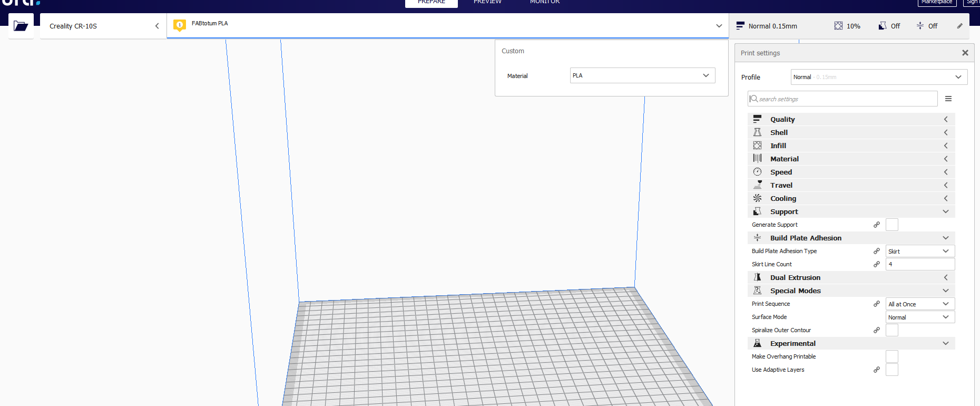This screenshot has width=980, height=406.
Task: Expand the Dual Extrusion section chevron
Action: pyautogui.click(x=946, y=277)
